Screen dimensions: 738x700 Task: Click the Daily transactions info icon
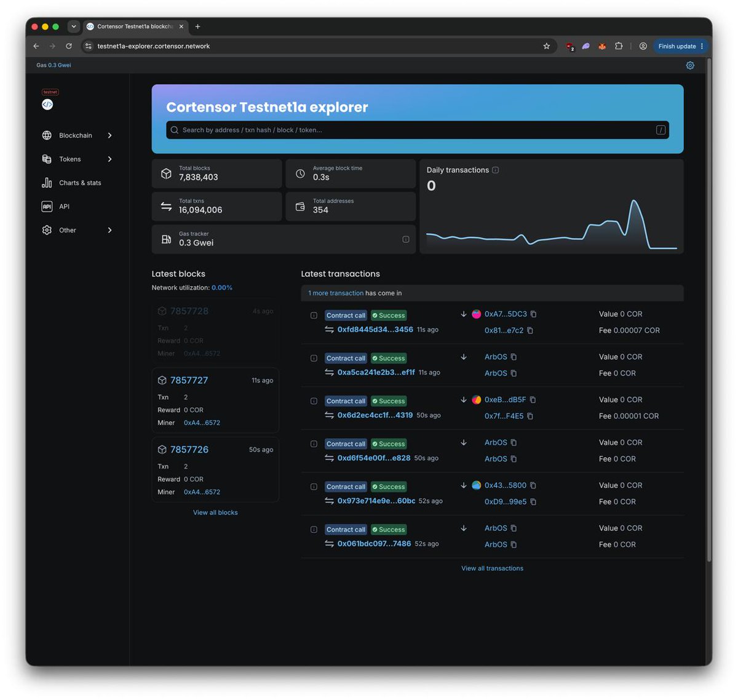tap(496, 170)
